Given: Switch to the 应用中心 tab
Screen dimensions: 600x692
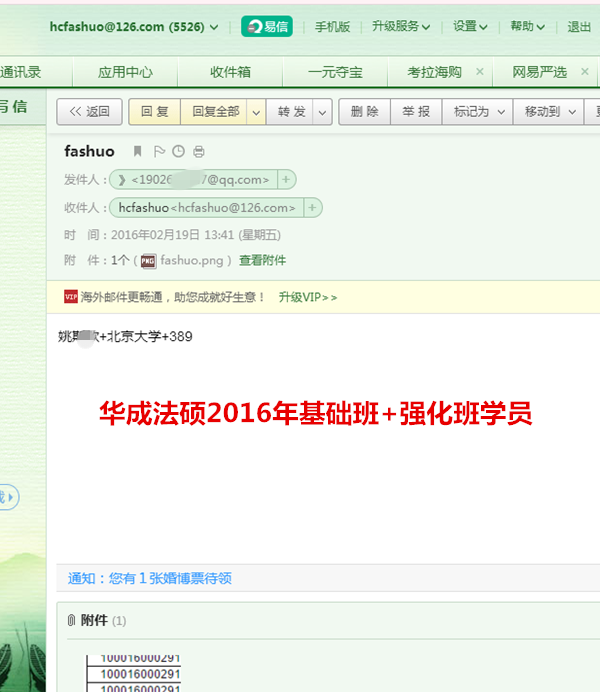Looking at the screenshot, I should point(125,72).
